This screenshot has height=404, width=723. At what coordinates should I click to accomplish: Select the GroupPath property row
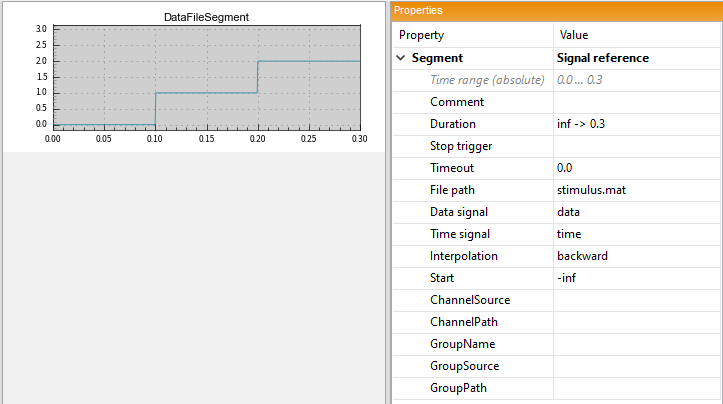click(557, 388)
